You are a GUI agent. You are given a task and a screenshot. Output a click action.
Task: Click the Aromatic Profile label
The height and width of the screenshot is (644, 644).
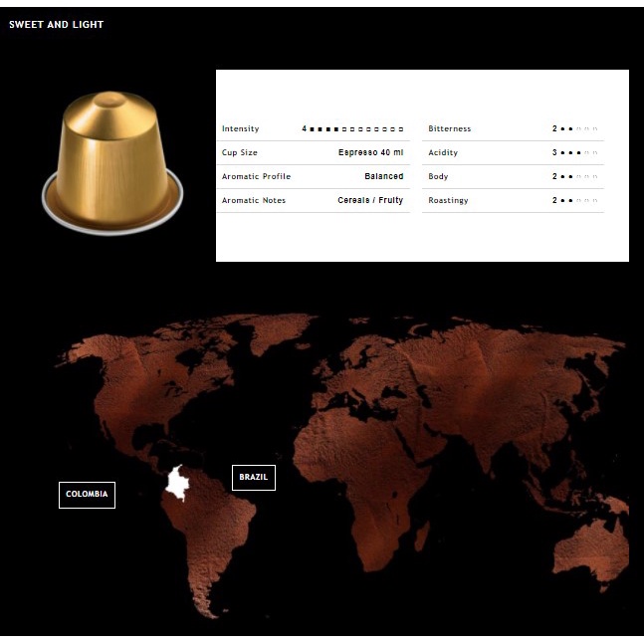[256, 177]
